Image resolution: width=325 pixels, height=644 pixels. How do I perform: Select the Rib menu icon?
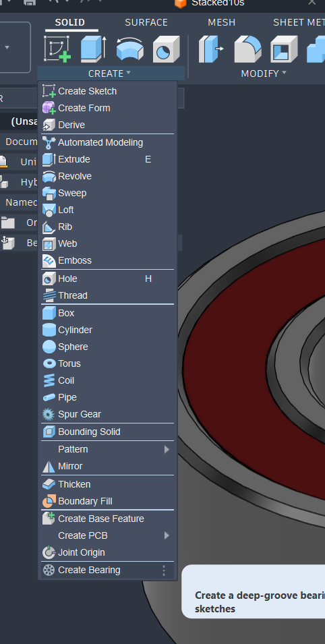pyautogui.click(x=49, y=227)
